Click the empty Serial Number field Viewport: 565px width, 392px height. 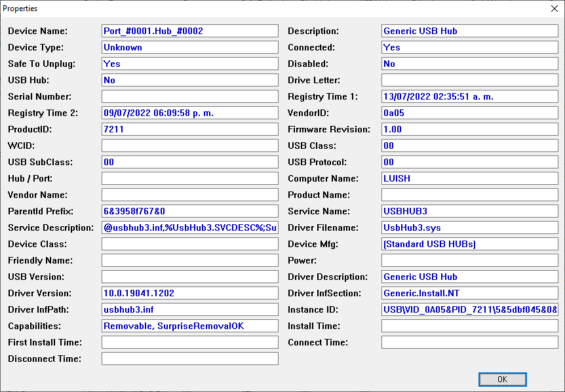point(189,96)
